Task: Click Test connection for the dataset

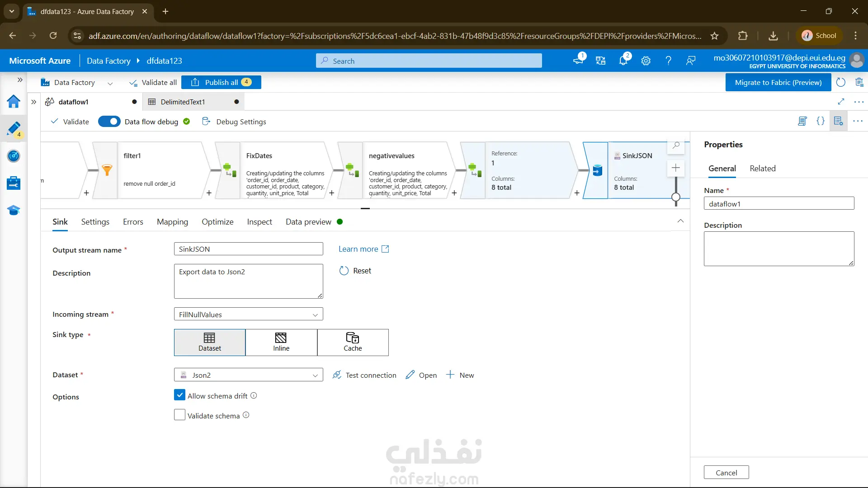Action: (x=364, y=375)
